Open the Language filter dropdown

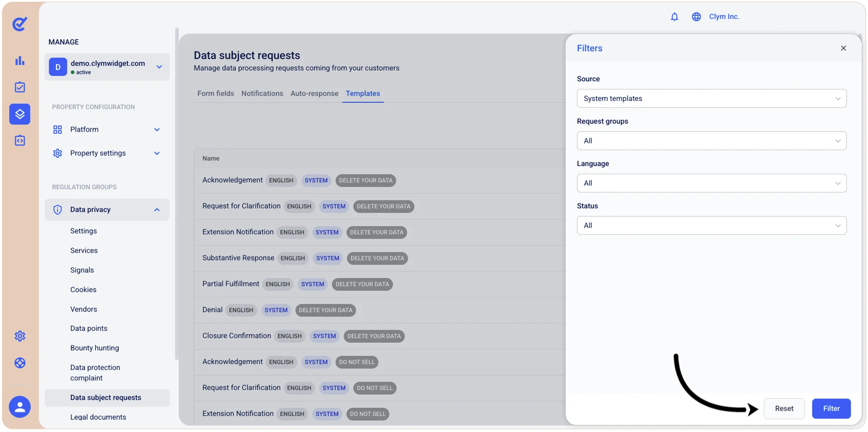click(711, 183)
